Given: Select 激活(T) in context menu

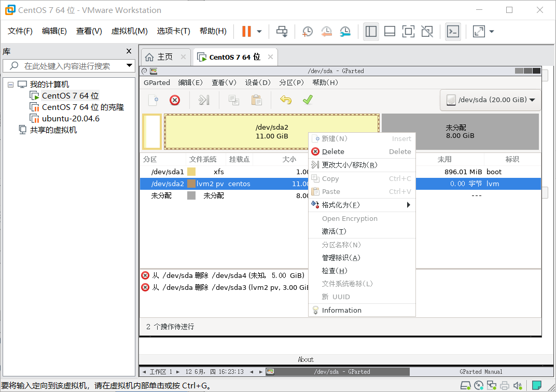Looking at the screenshot, I should [362, 231].
